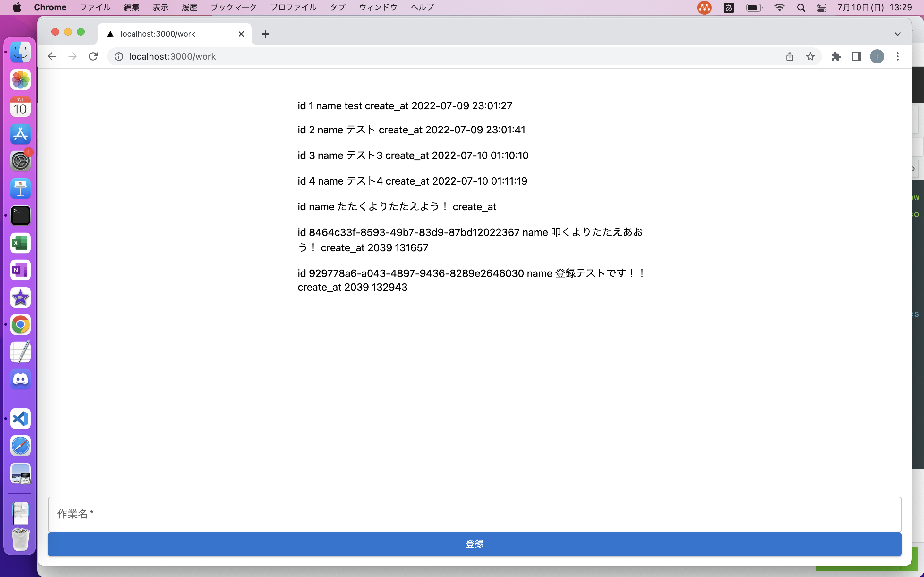Open the 履歴 menu
The image size is (924, 577).
[189, 7]
